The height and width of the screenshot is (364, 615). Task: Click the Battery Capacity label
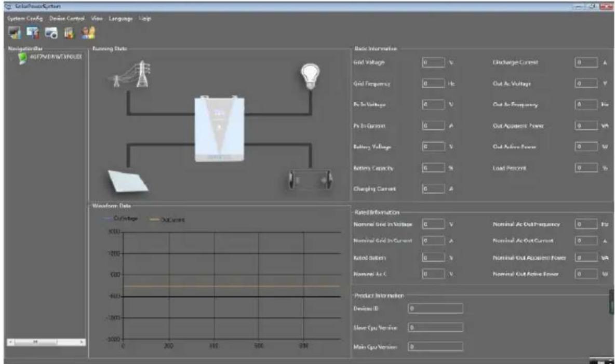coord(373,168)
